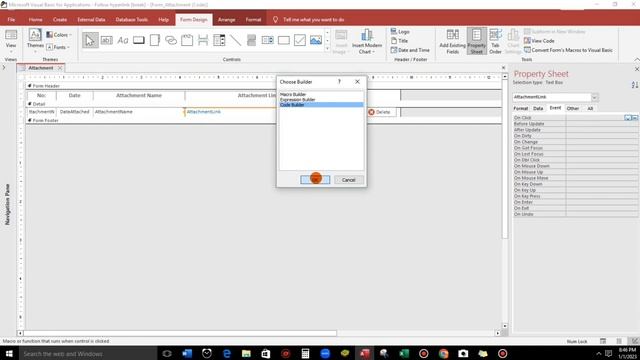Open Chrome from the taskbar
Image resolution: width=640 pixels, height=360 pixels.
(443, 353)
